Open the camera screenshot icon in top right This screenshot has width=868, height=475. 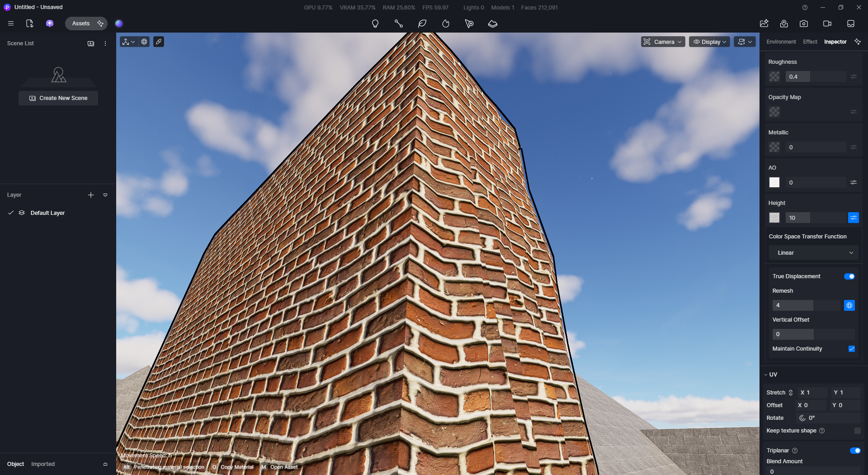point(804,24)
